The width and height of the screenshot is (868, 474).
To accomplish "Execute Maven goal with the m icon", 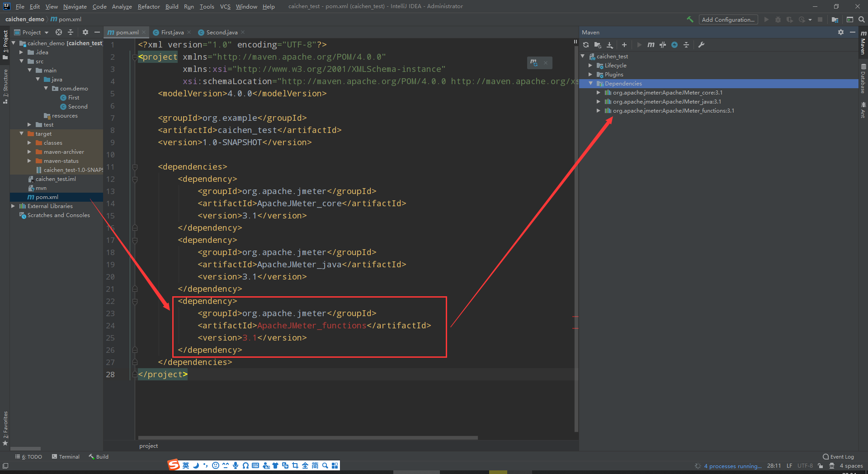I will (651, 45).
